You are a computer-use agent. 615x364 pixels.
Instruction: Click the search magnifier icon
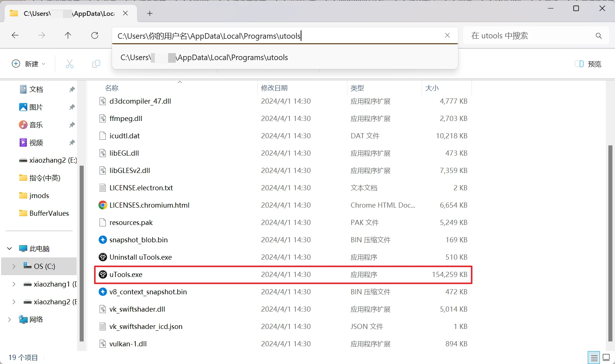[x=598, y=36]
